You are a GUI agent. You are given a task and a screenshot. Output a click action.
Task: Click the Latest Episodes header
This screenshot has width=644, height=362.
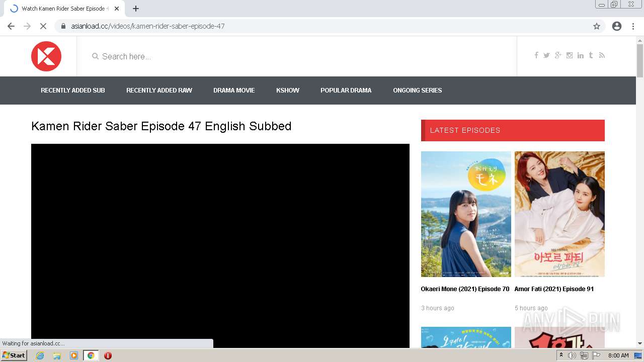tap(513, 130)
